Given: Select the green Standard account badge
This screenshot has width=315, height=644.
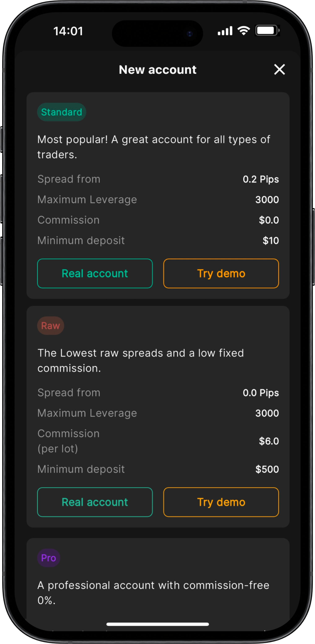Looking at the screenshot, I should click(61, 112).
